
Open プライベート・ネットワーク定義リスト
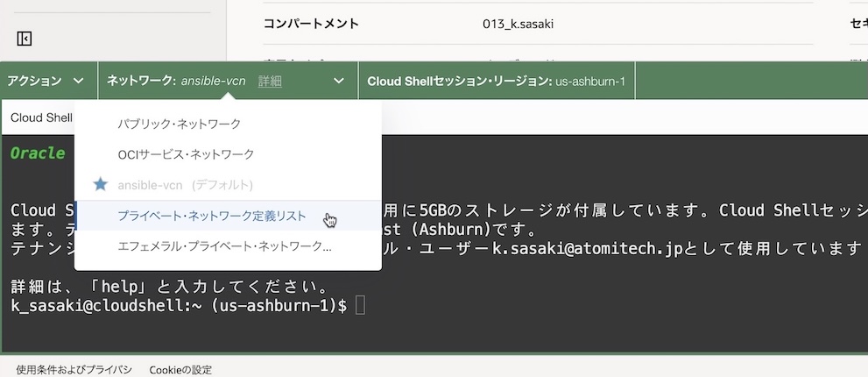coord(228,216)
